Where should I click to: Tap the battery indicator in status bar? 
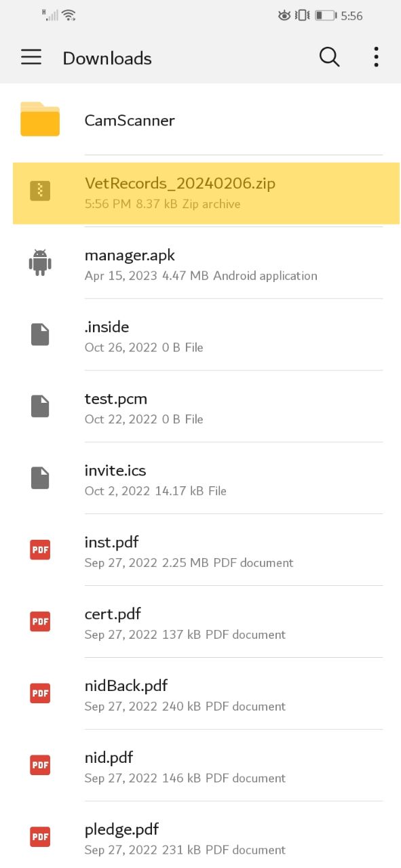click(x=326, y=15)
